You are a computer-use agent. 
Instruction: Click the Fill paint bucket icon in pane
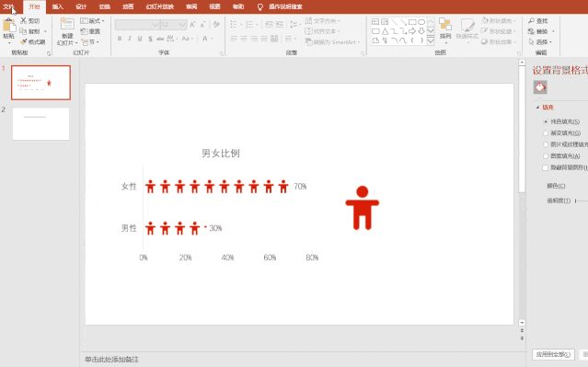pos(540,87)
